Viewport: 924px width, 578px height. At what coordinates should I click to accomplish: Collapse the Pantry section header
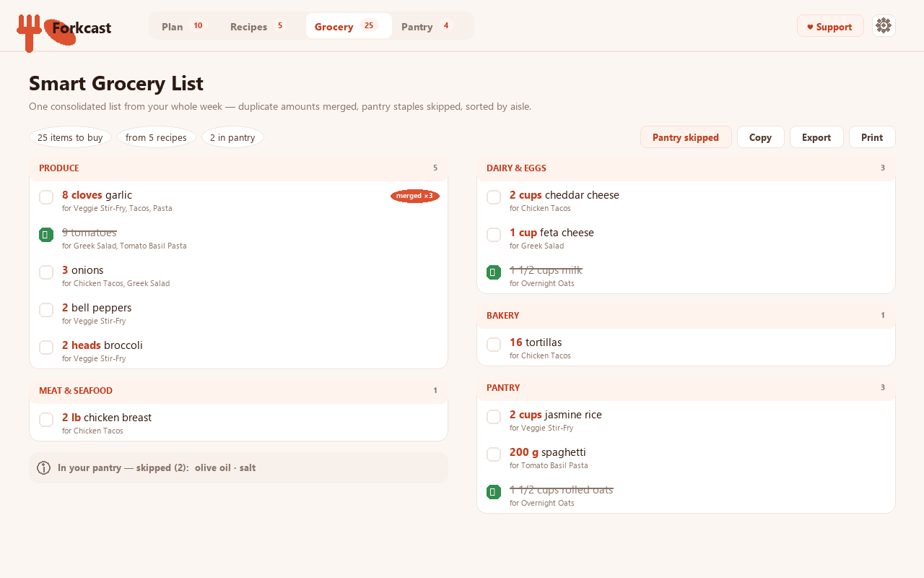coord(686,387)
